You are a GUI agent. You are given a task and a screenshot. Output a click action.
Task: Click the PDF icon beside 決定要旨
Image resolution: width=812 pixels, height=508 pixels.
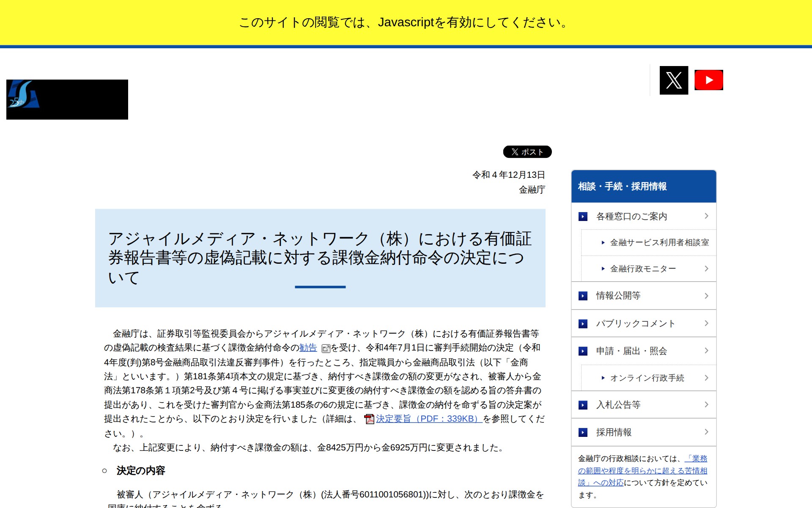(x=369, y=419)
